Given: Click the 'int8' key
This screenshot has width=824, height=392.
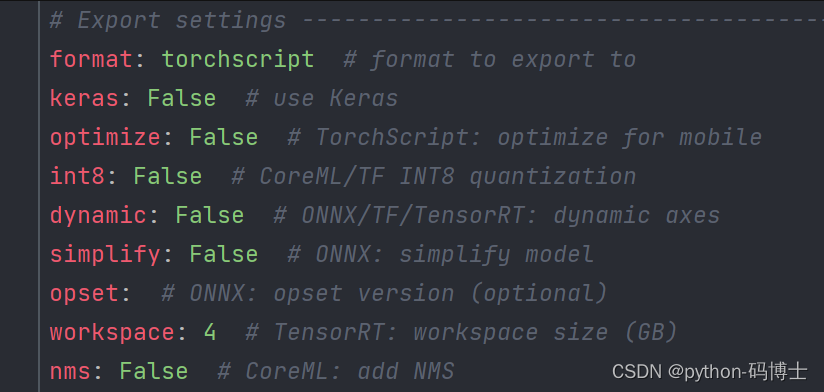Looking at the screenshot, I should [78, 176].
